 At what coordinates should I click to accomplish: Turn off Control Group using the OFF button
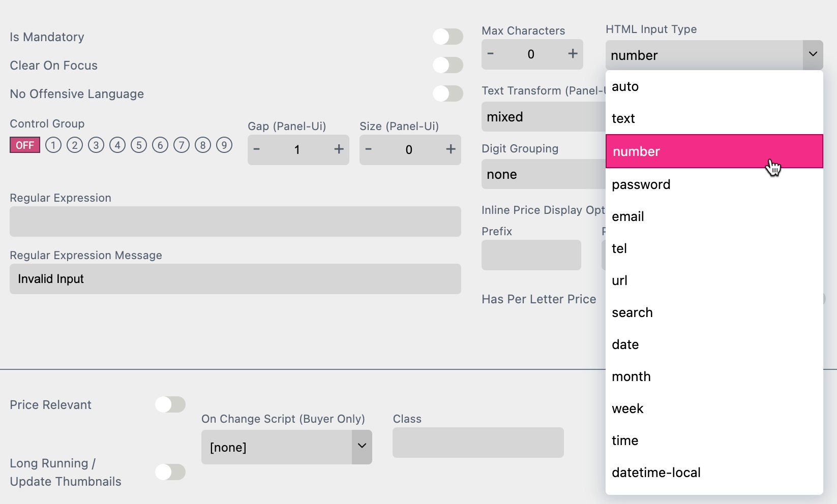[24, 145]
